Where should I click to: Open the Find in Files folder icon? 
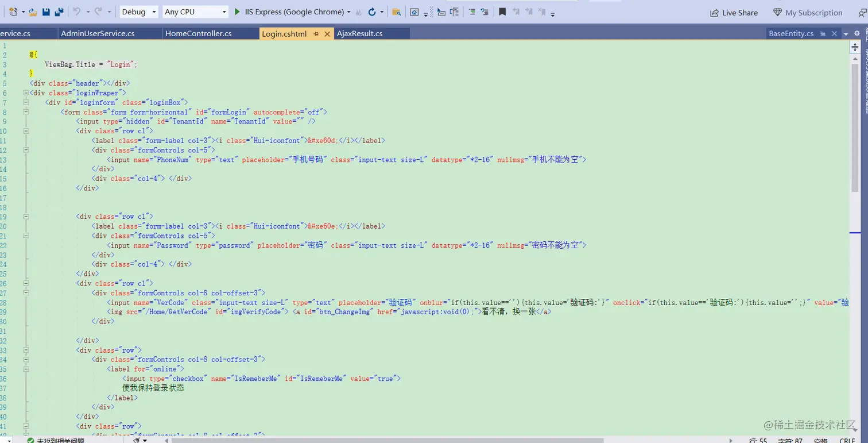pos(396,11)
